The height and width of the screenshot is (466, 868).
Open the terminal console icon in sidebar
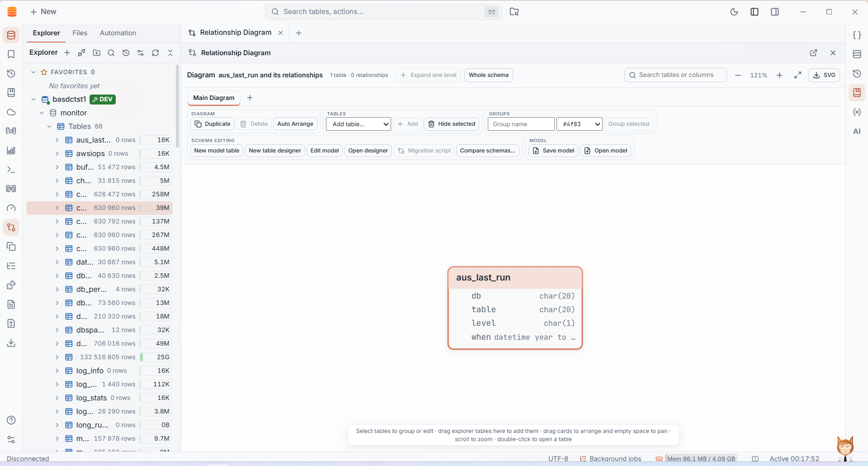[11, 170]
